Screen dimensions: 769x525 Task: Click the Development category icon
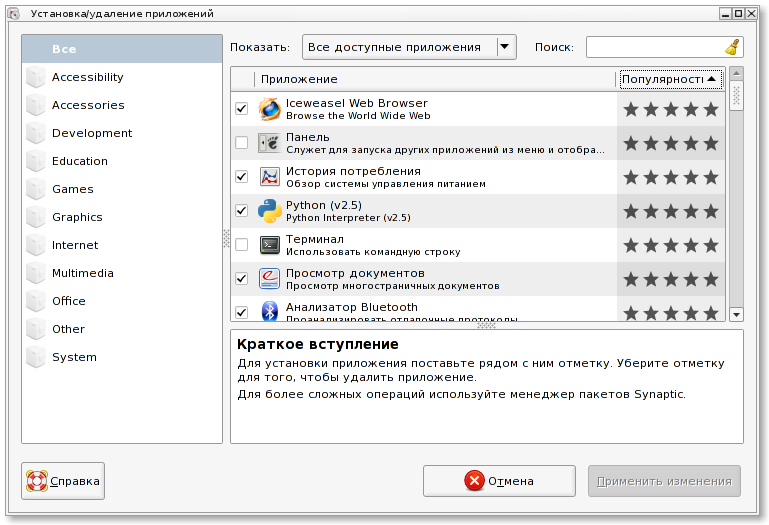point(36,133)
